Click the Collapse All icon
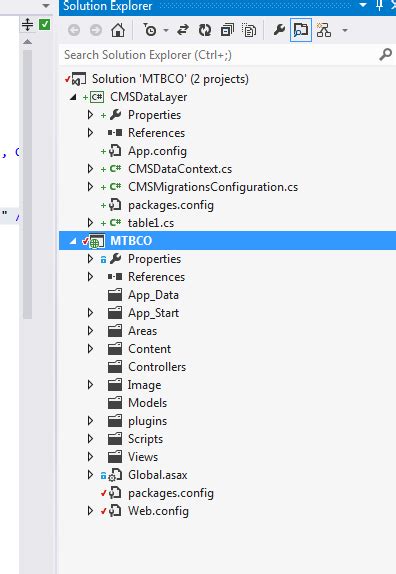This screenshot has height=574, width=396. [x=227, y=30]
